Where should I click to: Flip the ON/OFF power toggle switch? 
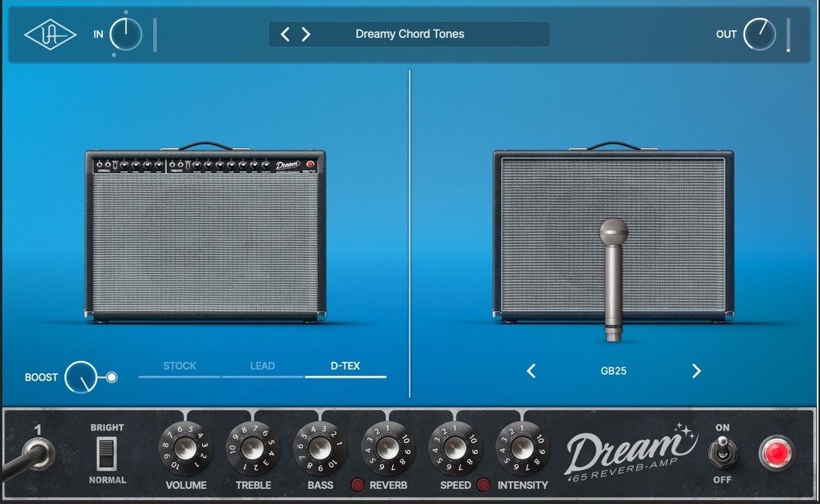tap(722, 452)
